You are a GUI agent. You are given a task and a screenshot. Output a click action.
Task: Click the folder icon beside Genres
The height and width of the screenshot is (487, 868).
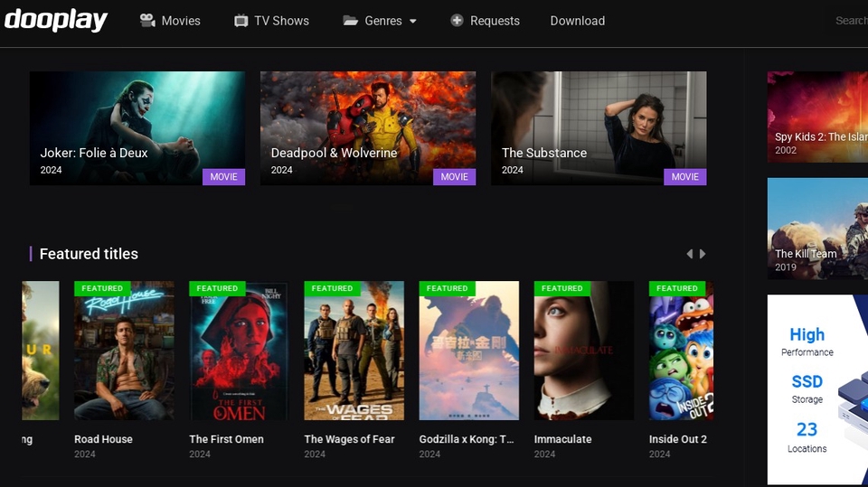pyautogui.click(x=351, y=21)
